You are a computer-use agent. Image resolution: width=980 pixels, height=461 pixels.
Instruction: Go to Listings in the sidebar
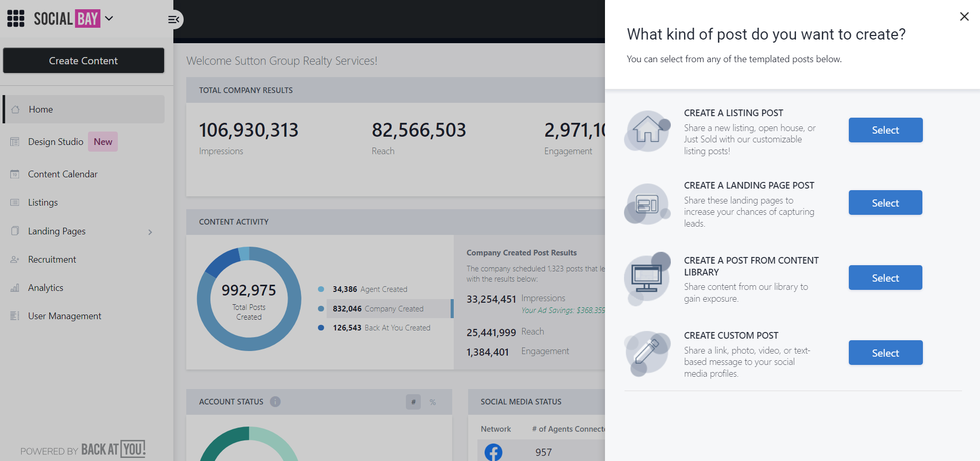(43, 202)
